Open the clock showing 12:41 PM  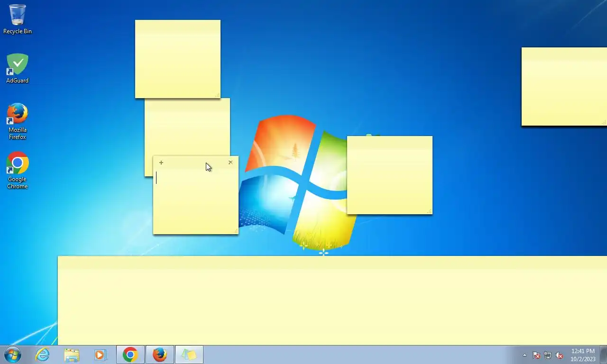tap(583, 355)
